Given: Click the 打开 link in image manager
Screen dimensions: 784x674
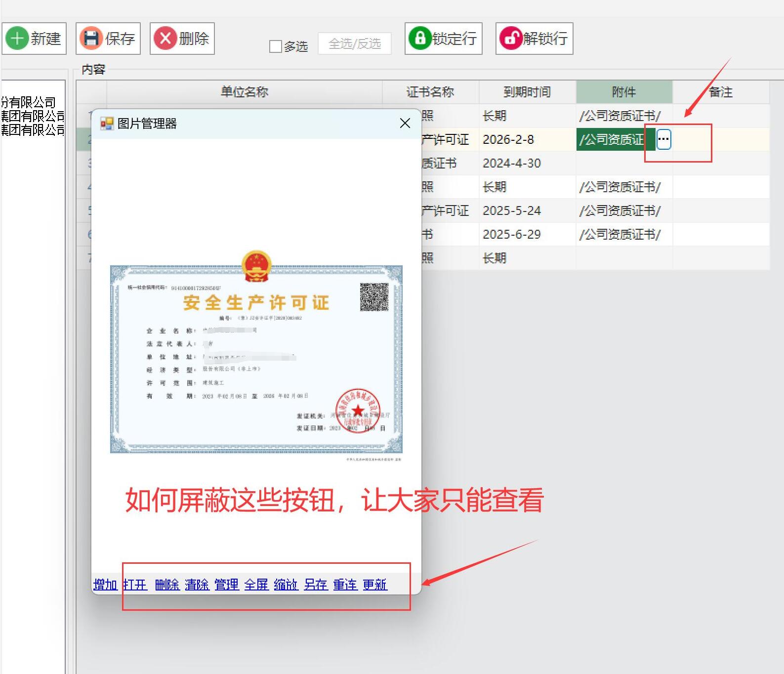Looking at the screenshot, I should (135, 585).
